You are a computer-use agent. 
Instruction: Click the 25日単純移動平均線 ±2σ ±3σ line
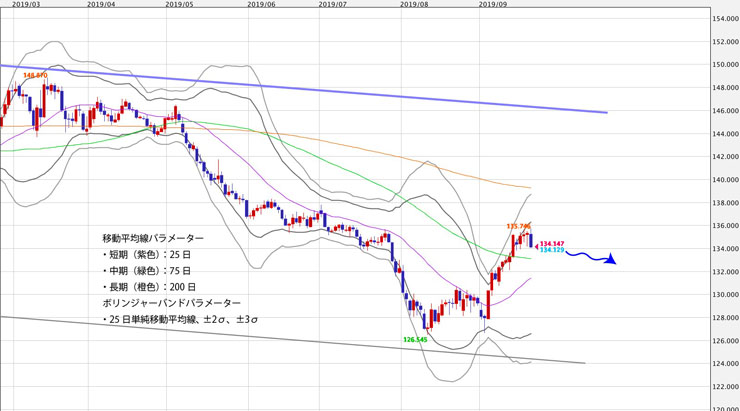tap(180, 319)
